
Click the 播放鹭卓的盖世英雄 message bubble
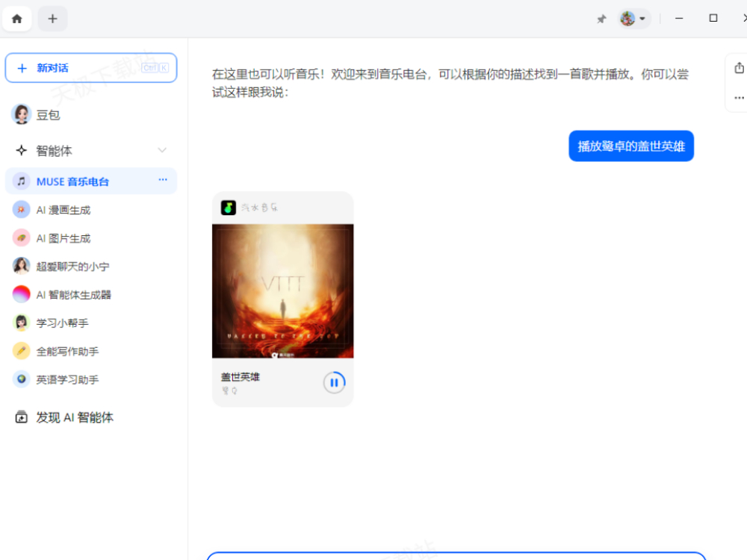(631, 146)
